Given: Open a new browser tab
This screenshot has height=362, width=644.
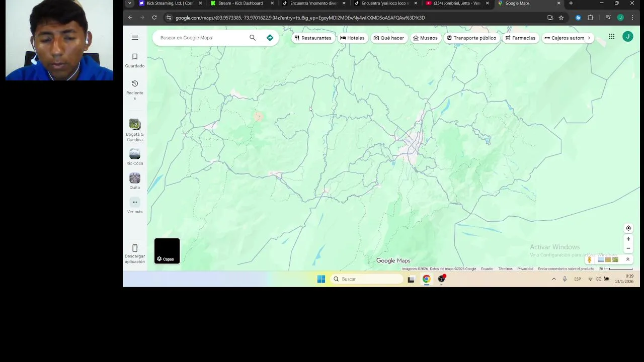Looking at the screenshot, I should pos(571,4).
